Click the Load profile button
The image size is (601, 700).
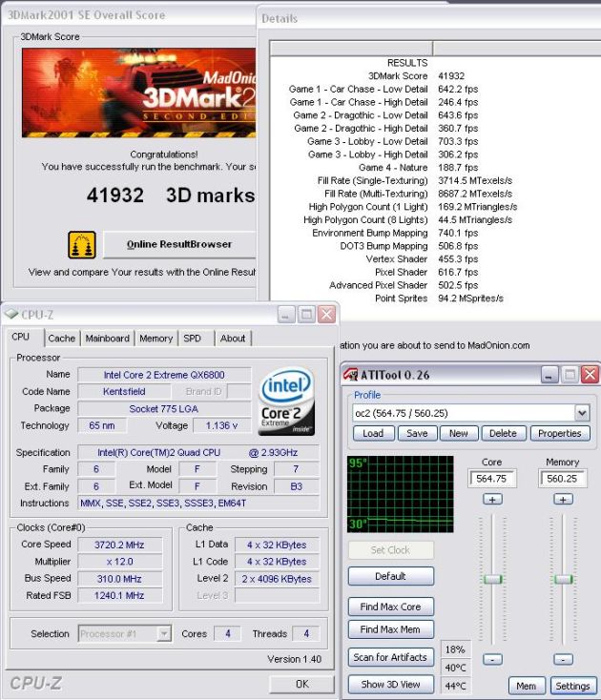coord(373,434)
